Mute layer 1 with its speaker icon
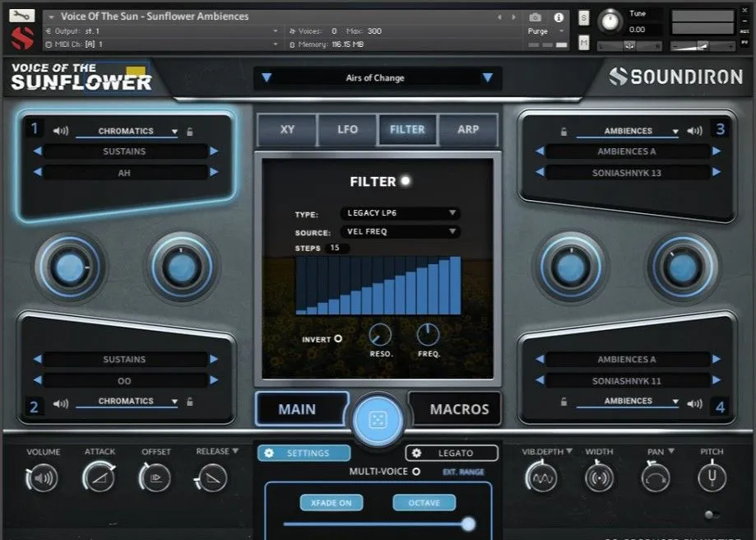 [x=61, y=131]
